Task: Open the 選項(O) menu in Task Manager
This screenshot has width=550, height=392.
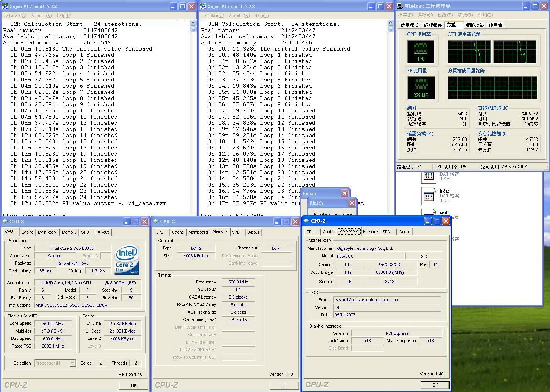Action: point(425,15)
